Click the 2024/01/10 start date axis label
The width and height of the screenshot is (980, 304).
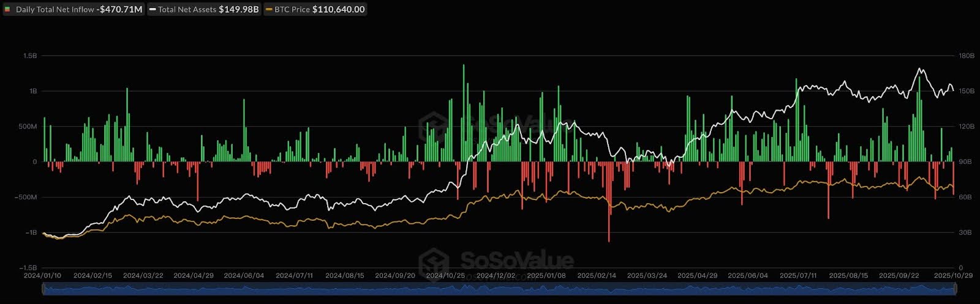pyautogui.click(x=41, y=275)
